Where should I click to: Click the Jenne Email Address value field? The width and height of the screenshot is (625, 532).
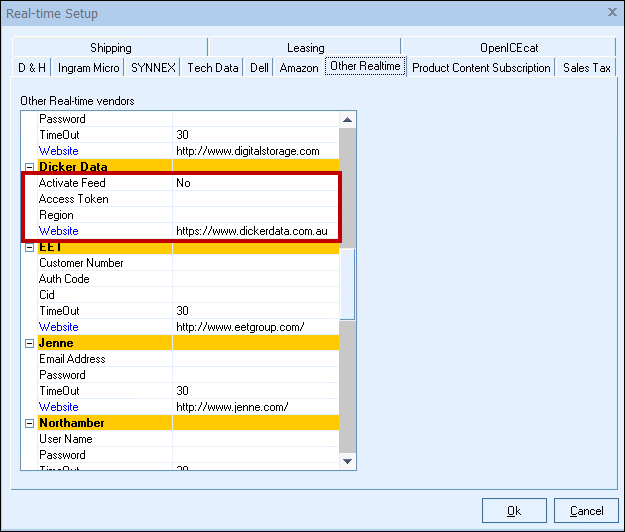point(256,359)
